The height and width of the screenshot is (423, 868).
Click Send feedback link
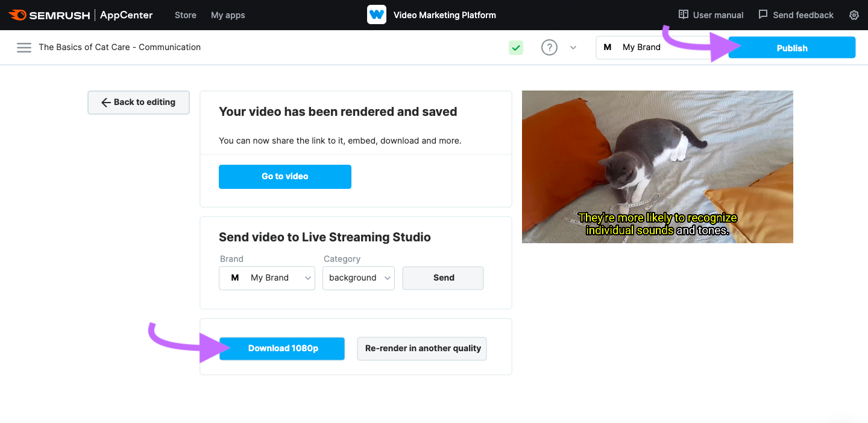pyautogui.click(x=803, y=15)
